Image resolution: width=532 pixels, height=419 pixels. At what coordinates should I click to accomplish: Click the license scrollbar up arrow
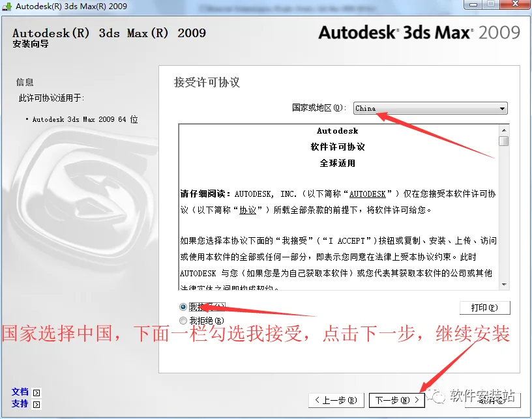(x=504, y=130)
